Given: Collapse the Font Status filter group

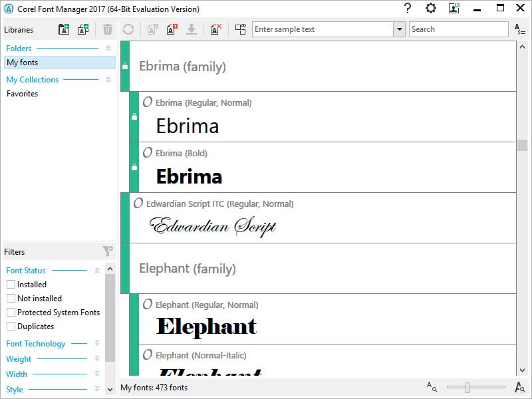Looking at the screenshot, I should pyautogui.click(x=97, y=271).
